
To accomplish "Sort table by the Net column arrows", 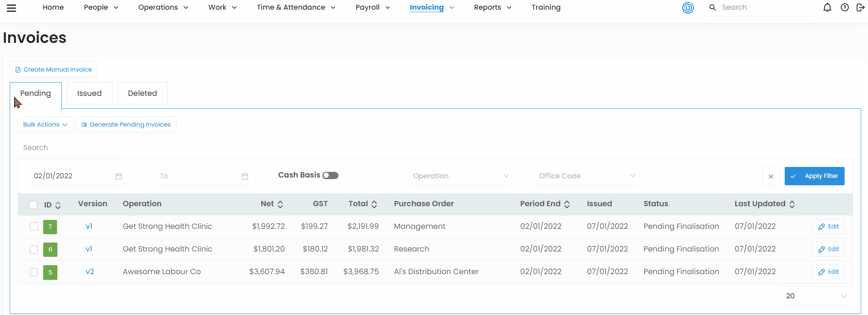I will point(280,204).
